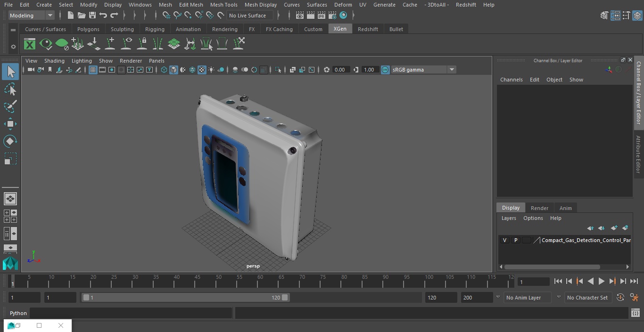Screen dimensions: 644x332
Task: Click the green layered patches XGen icon
Action: pyautogui.click(x=174, y=44)
